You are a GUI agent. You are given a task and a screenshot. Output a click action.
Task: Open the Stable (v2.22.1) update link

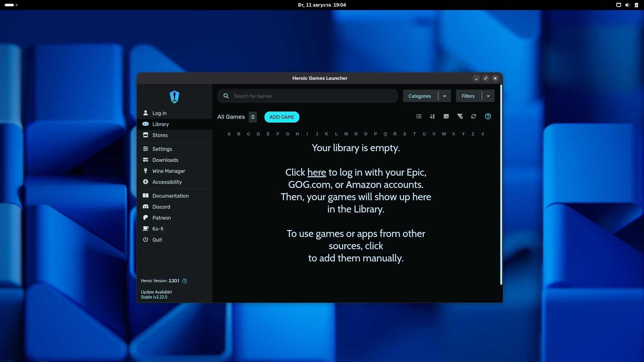[x=154, y=297]
